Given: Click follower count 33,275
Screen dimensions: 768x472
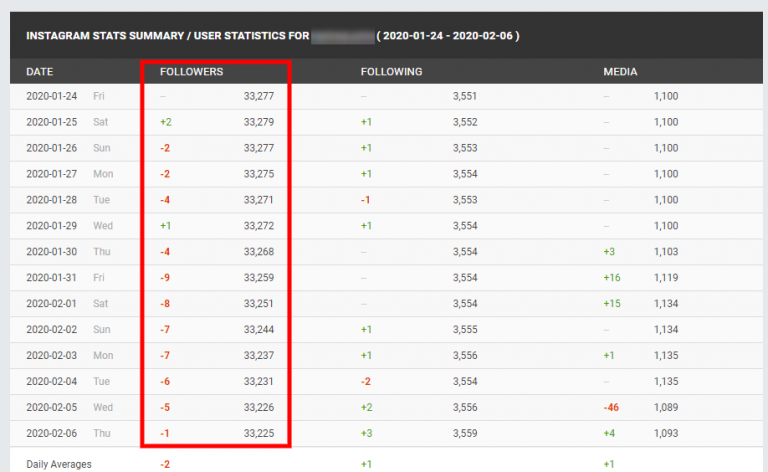Looking at the screenshot, I should coord(259,174).
